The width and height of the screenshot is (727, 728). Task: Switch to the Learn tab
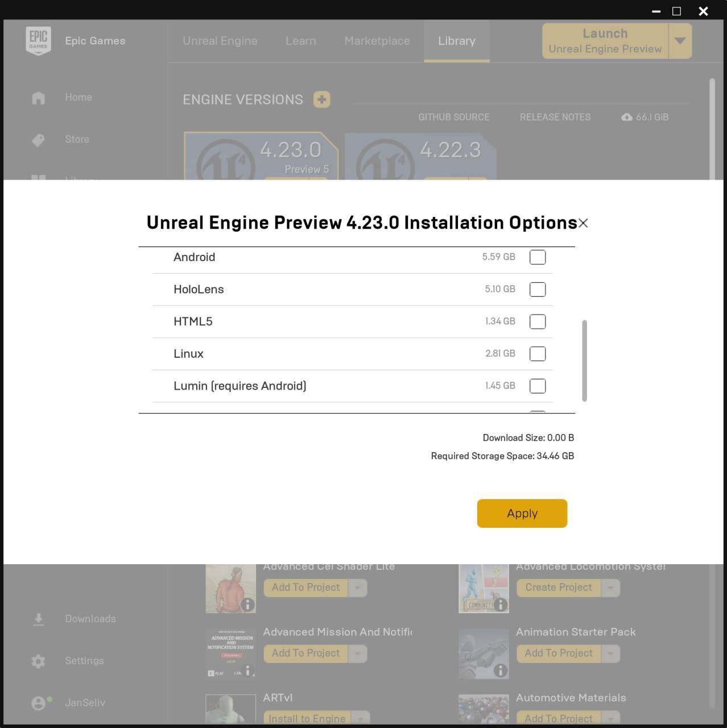[x=300, y=41]
